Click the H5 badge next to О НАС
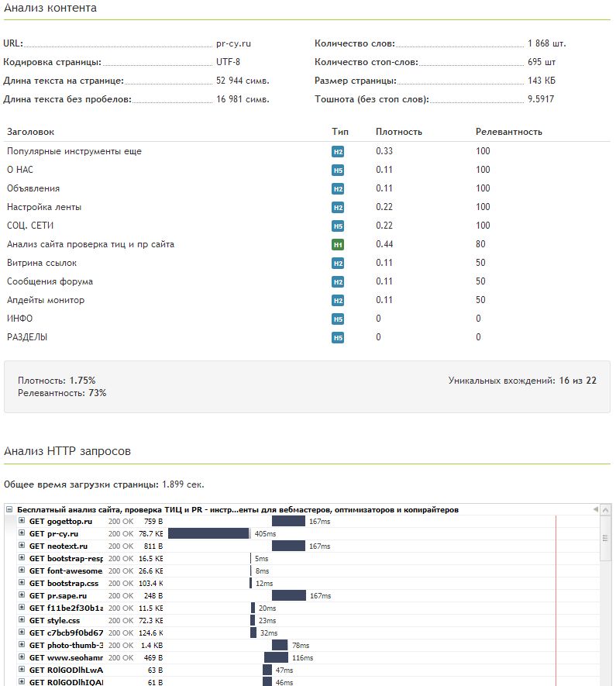 337,171
